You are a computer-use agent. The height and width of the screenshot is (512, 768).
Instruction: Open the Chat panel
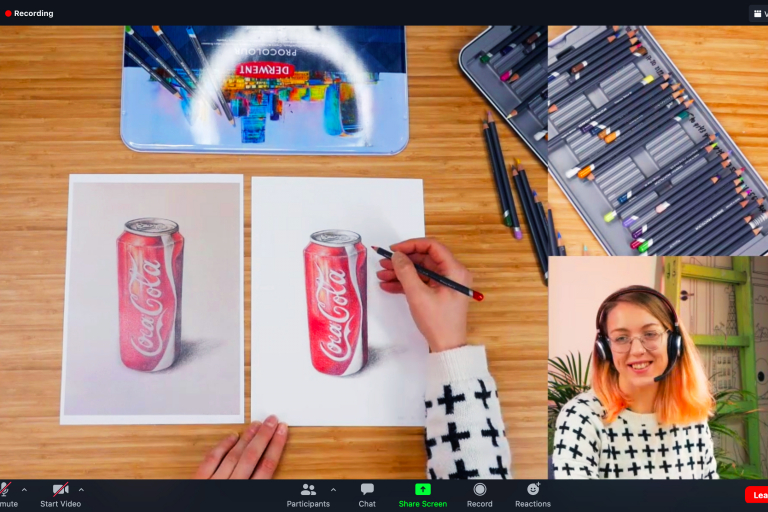click(x=367, y=494)
